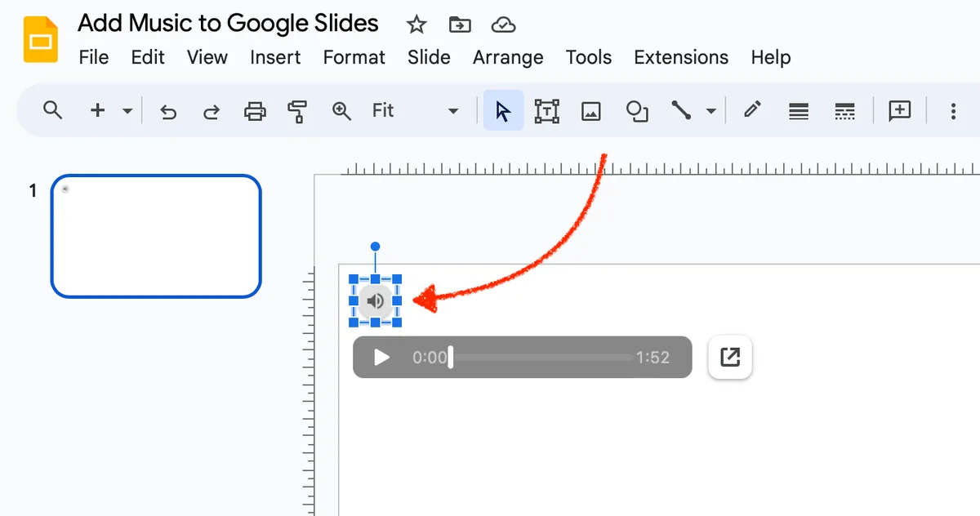980x516 pixels.
Task: Open the Insert menu
Action: click(275, 57)
